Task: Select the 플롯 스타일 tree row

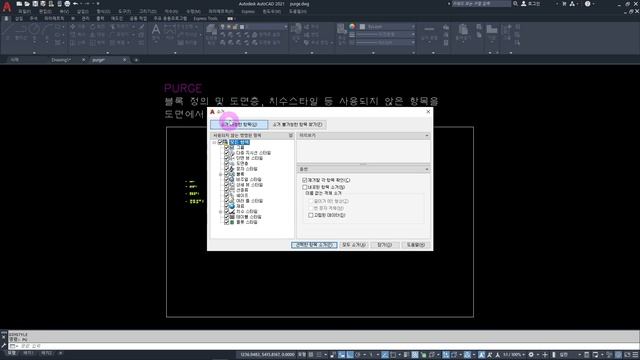Action: coord(247,222)
